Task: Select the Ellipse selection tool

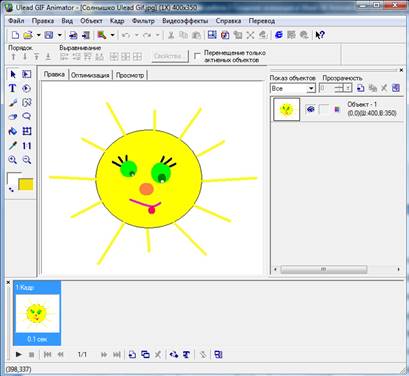Action: [x=27, y=88]
